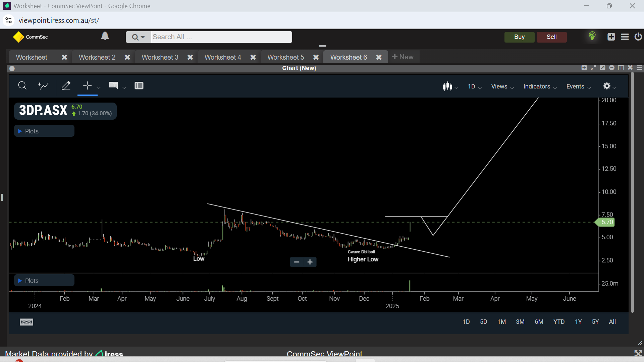The height and width of the screenshot is (362, 644).
Task: Switch to Worksheet 3 tab
Action: pyautogui.click(x=160, y=57)
